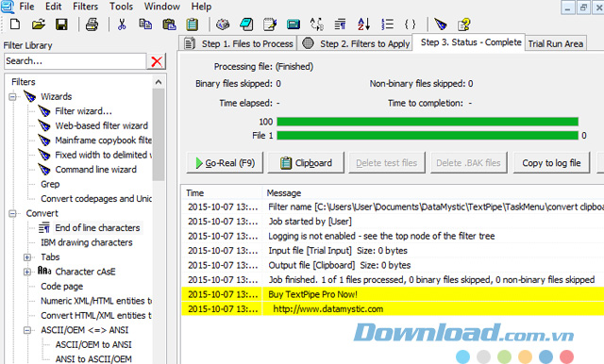Click the end-of-line paragraph toolbar icon
Viewport: 604px width, 364px height.
[x=340, y=25]
